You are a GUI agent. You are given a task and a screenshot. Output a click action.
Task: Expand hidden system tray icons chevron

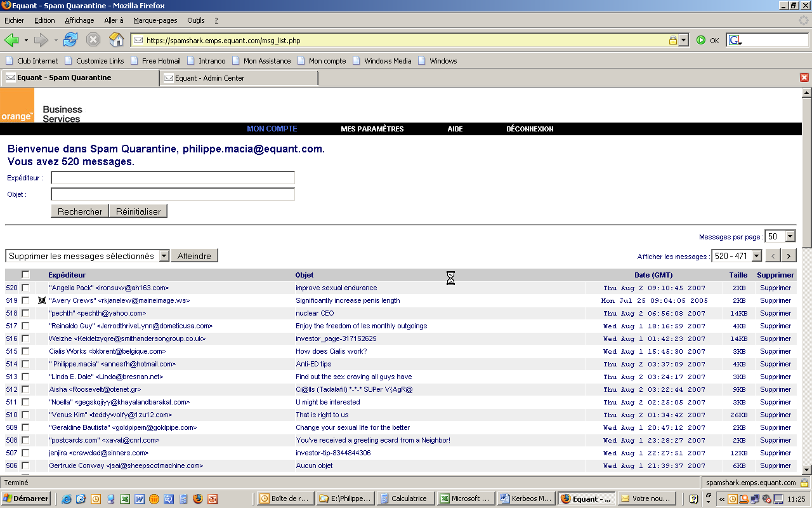[x=722, y=498]
